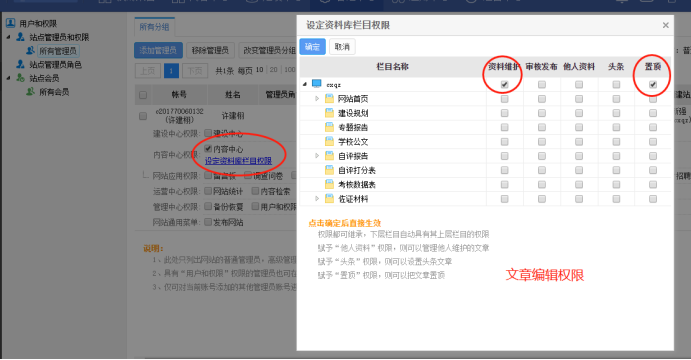
Task: Uncheck 资料维护 checkbox for cxqz row
Action: pyautogui.click(x=505, y=84)
